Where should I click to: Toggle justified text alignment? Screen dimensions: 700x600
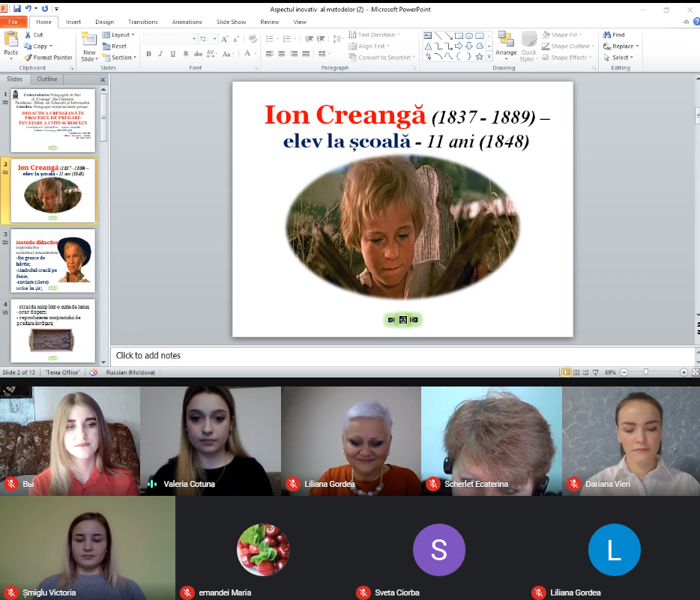click(306, 54)
